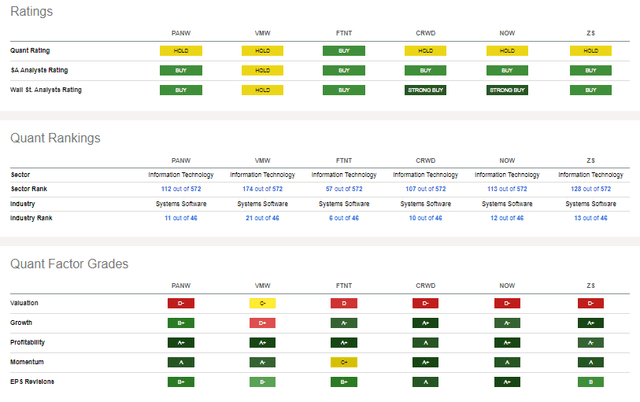Select the 'Profitability' row label

(27, 342)
